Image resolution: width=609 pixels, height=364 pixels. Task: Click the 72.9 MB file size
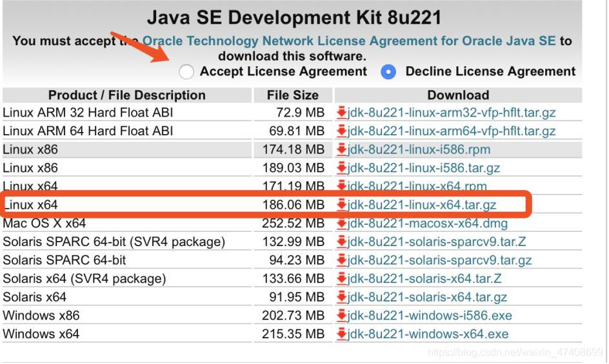click(300, 113)
